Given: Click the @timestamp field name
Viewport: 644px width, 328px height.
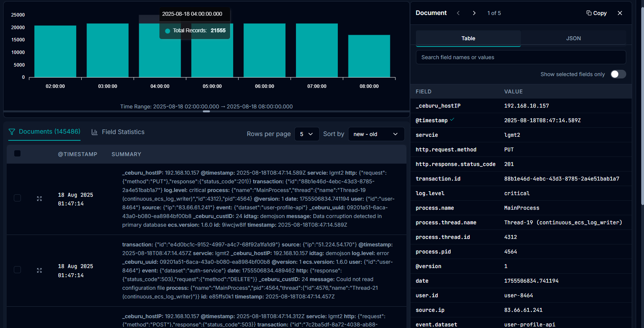Looking at the screenshot, I should pos(432,120).
